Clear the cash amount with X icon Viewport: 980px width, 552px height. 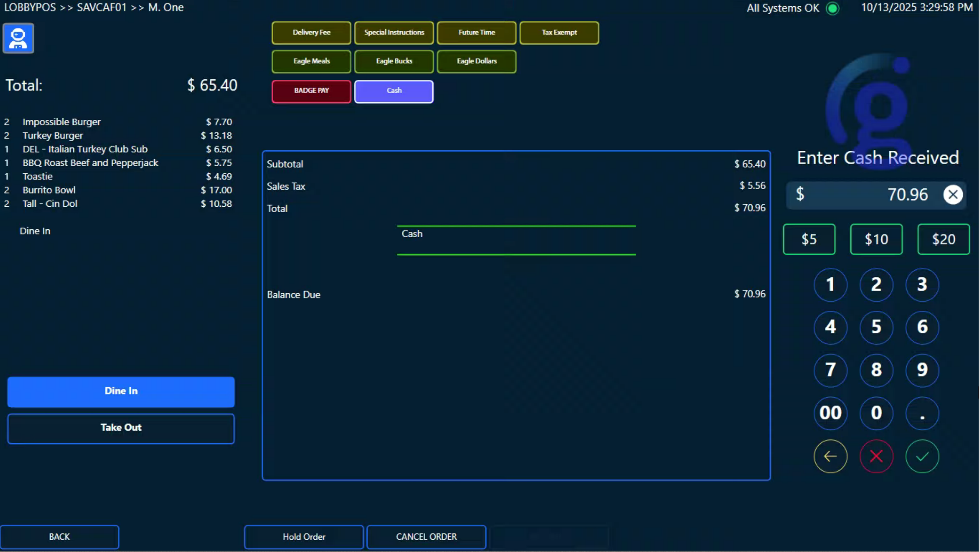point(953,194)
